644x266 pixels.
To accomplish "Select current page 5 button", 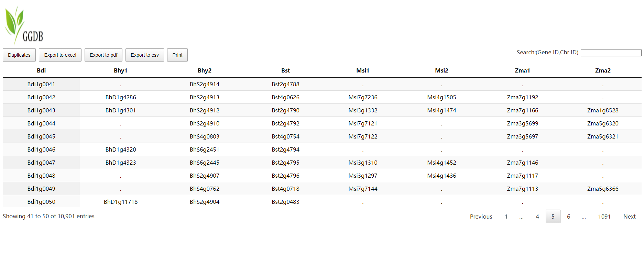I will (553, 217).
